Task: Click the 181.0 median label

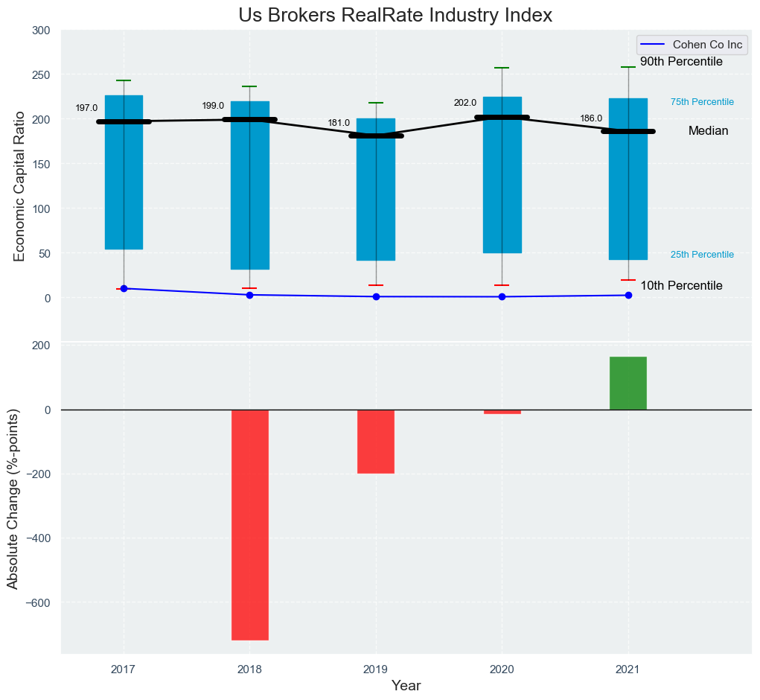Action: point(339,123)
